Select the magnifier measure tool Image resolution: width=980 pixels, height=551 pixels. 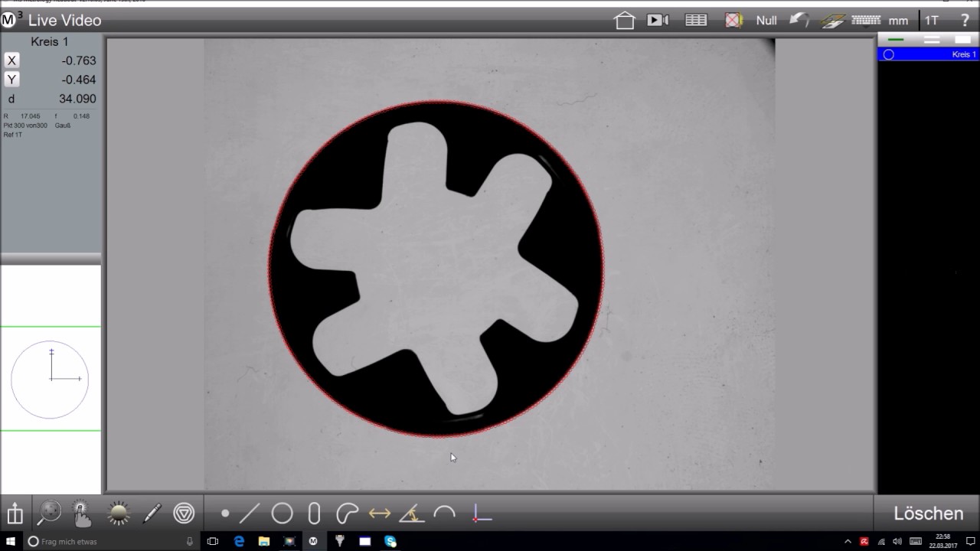click(49, 513)
